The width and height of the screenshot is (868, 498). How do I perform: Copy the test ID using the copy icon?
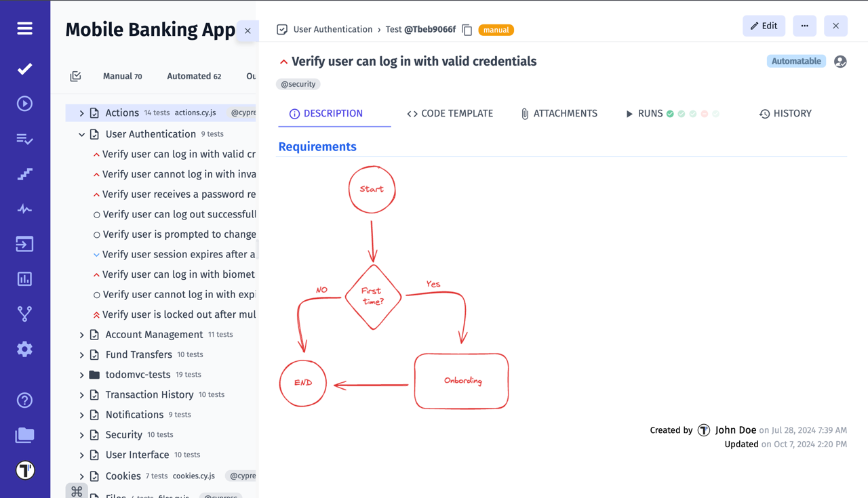(x=467, y=30)
